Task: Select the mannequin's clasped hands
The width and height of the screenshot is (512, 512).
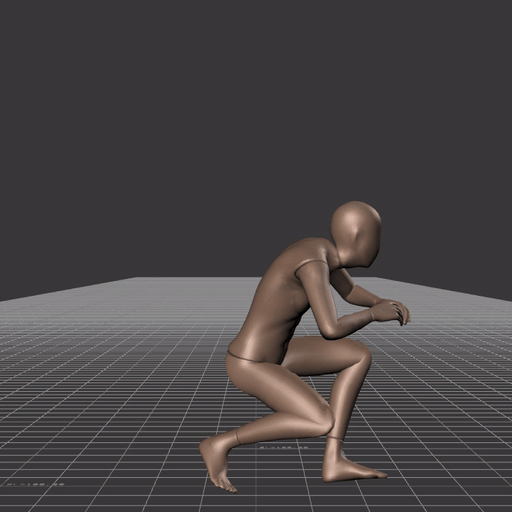Action: (392, 312)
